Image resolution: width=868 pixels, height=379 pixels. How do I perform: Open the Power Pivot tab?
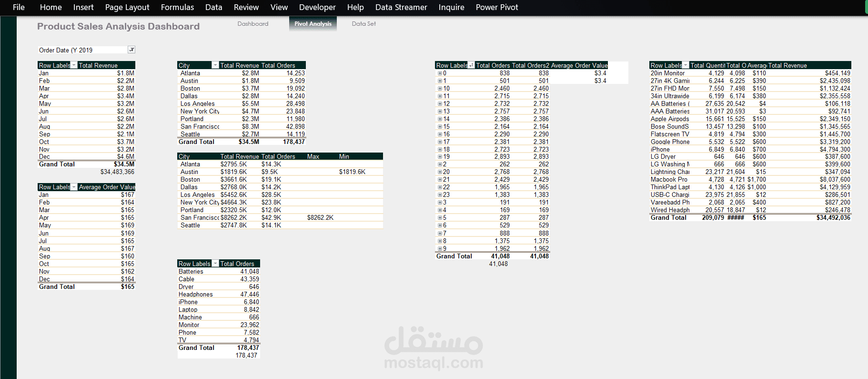point(497,7)
